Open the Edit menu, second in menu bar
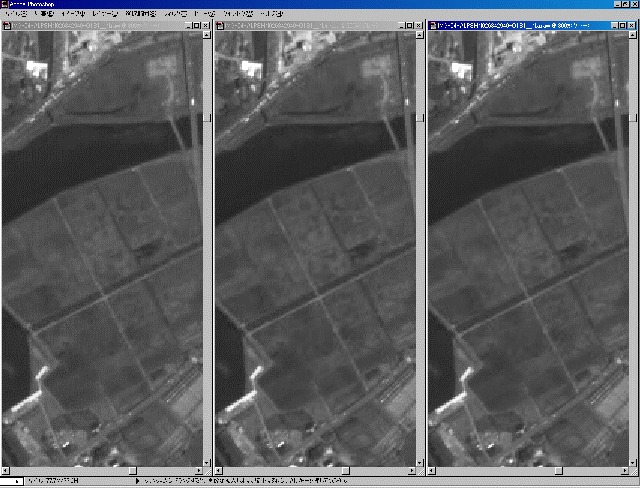 [x=44, y=14]
